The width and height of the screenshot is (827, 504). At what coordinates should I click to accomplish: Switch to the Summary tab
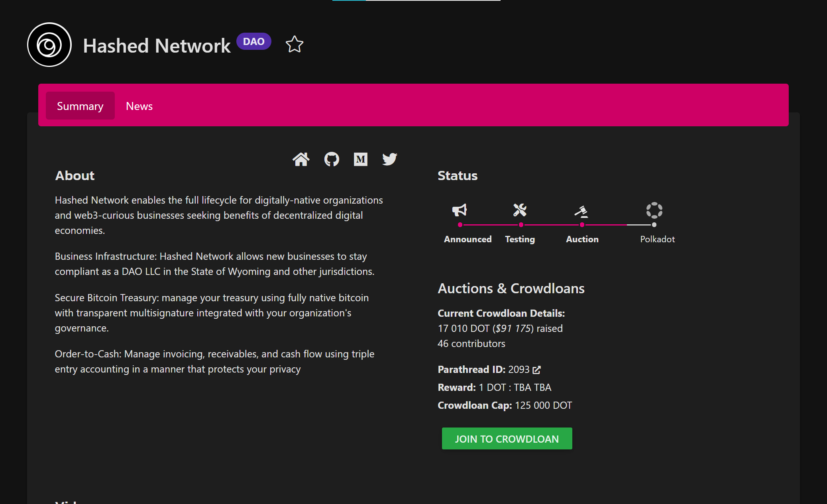pyautogui.click(x=80, y=106)
